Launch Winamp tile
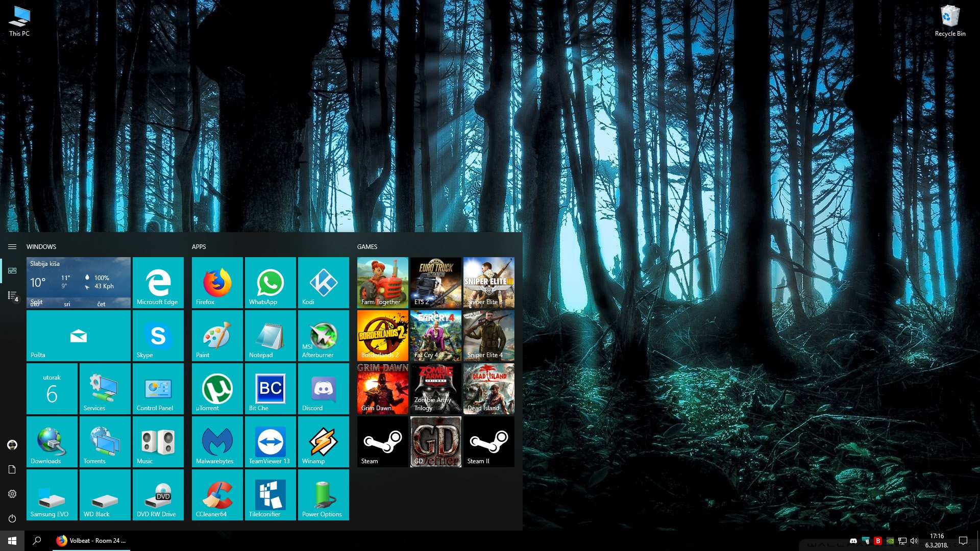 pyautogui.click(x=323, y=442)
